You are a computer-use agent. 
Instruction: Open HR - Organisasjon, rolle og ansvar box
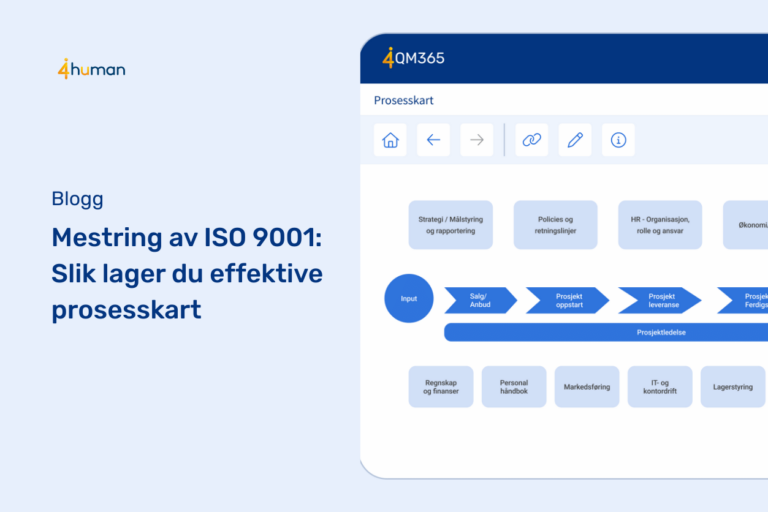[x=660, y=225]
